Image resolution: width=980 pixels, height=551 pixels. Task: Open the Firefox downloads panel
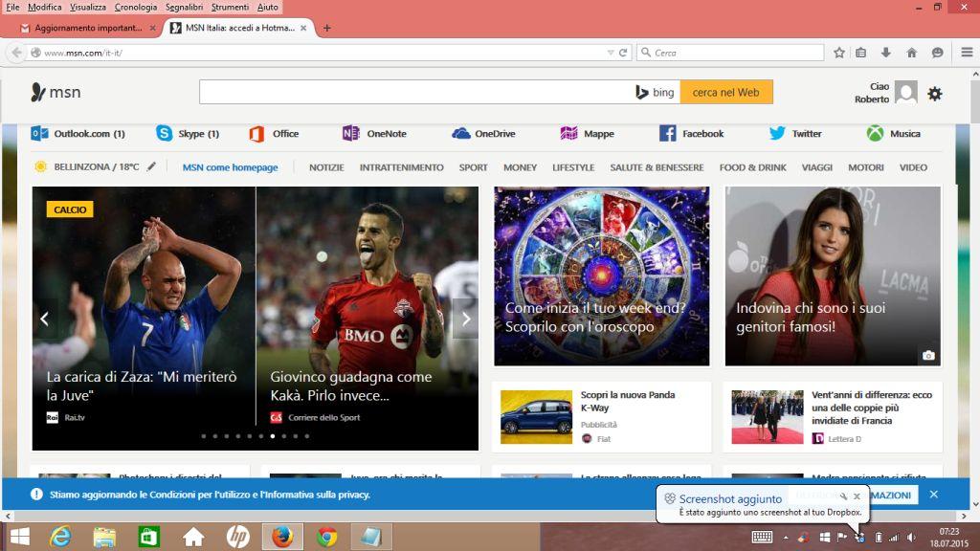pyautogui.click(x=886, y=54)
